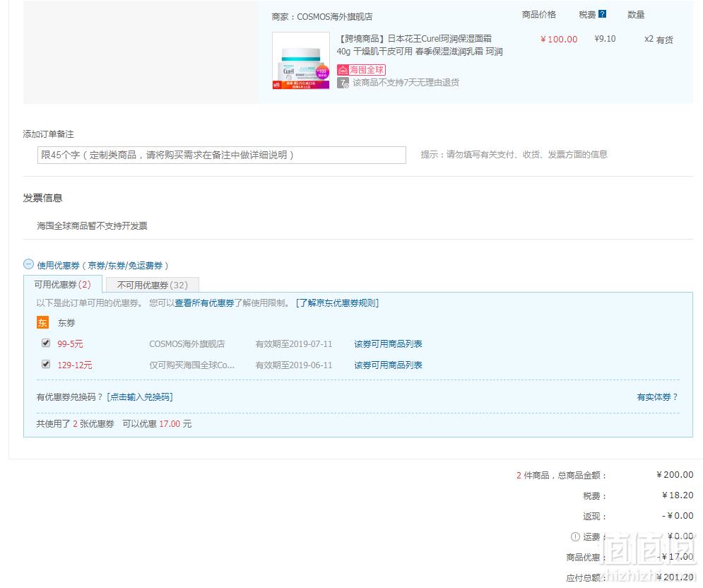Click the orange 东券 icon
This screenshot has height=588, width=703.
tap(42, 322)
